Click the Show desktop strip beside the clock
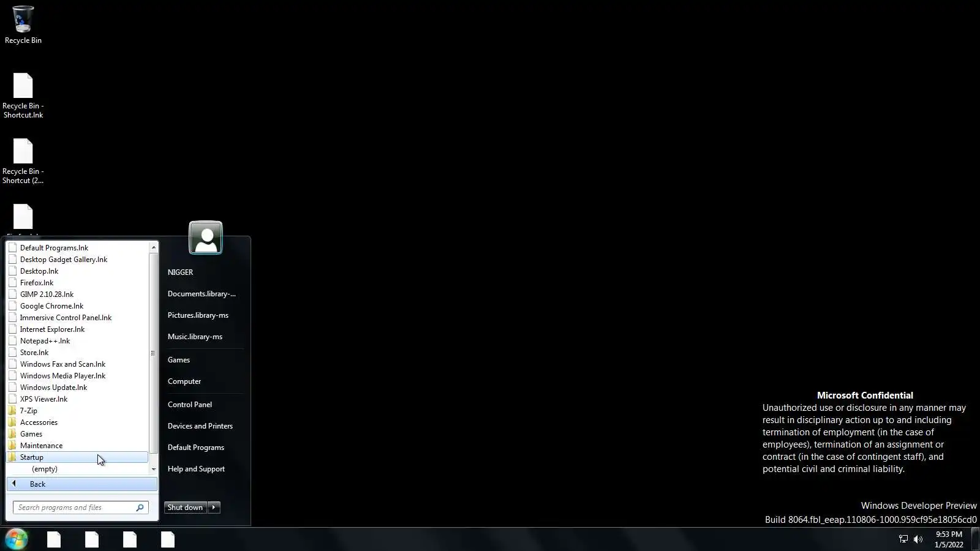This screenshot has height=551, width=980. click(975, 539)
